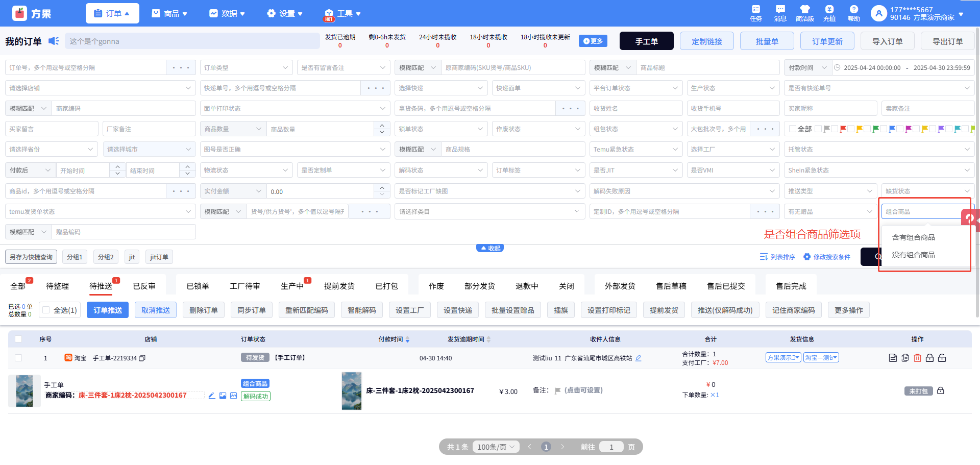Switch to the 待整理 status tab
Viewport: 980px width, 465px height.
tap(57, 286)
